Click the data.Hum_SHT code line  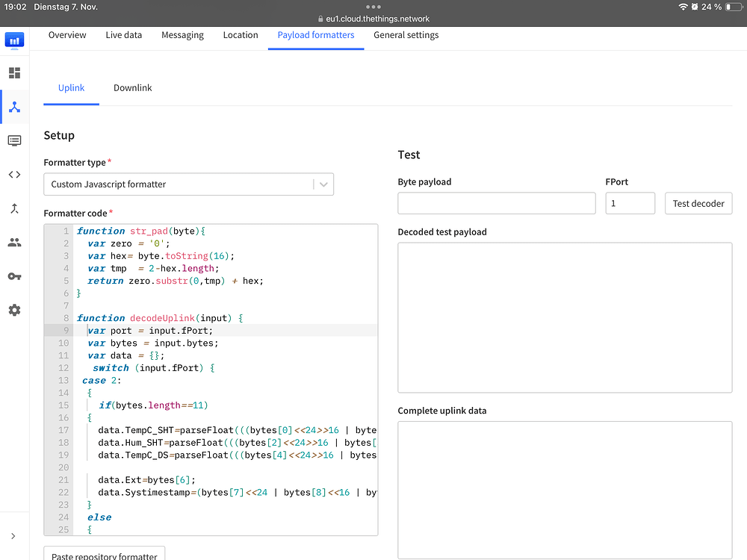coord(238,442)
